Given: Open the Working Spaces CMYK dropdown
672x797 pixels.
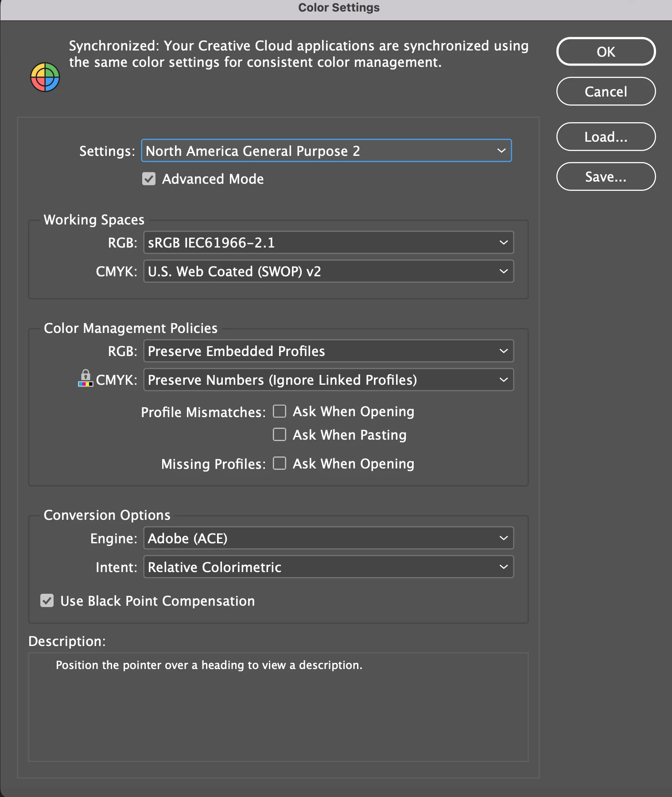Looking at the screenshot, I should pyautogui.click(x=329, y=271).
